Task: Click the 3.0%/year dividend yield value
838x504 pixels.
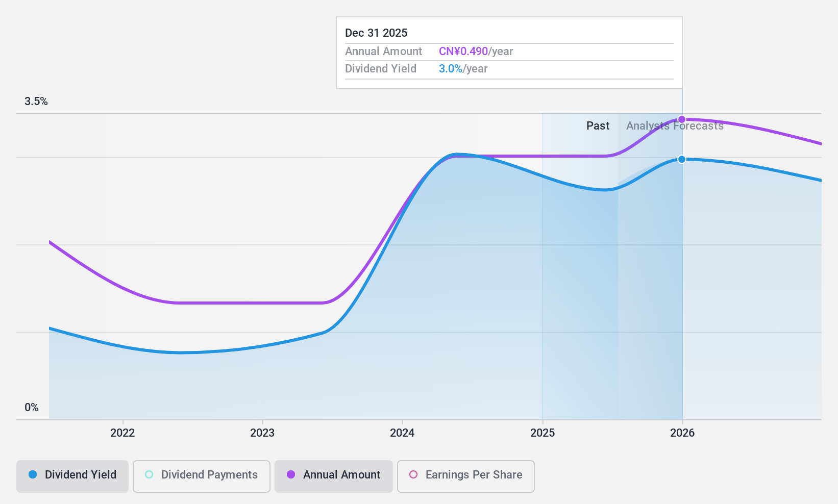Action: pos(463,69)
